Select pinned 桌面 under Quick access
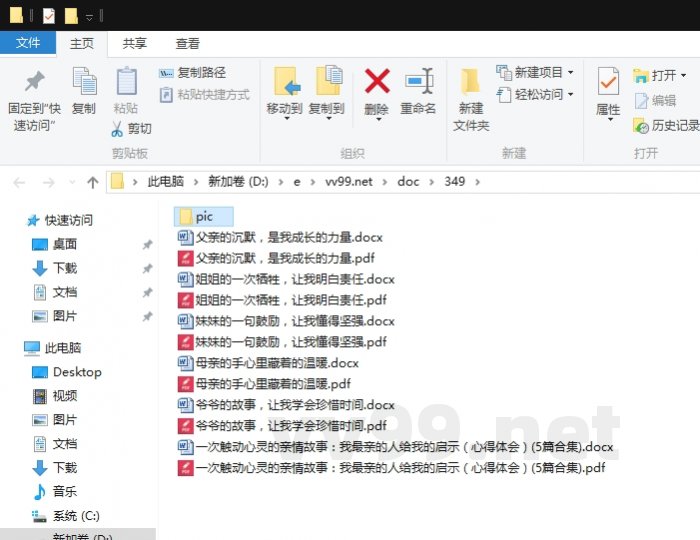 [55, 244]
